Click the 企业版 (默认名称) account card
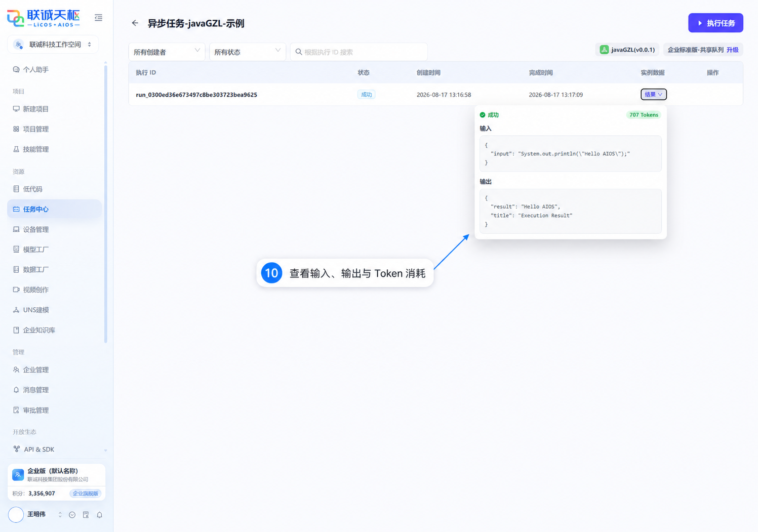Image resolution: width=758 pixels, height=532 pixels. click(57, 482)
